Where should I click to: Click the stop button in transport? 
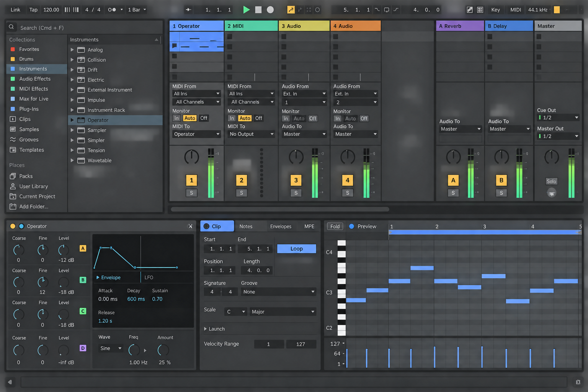(258, 10)
